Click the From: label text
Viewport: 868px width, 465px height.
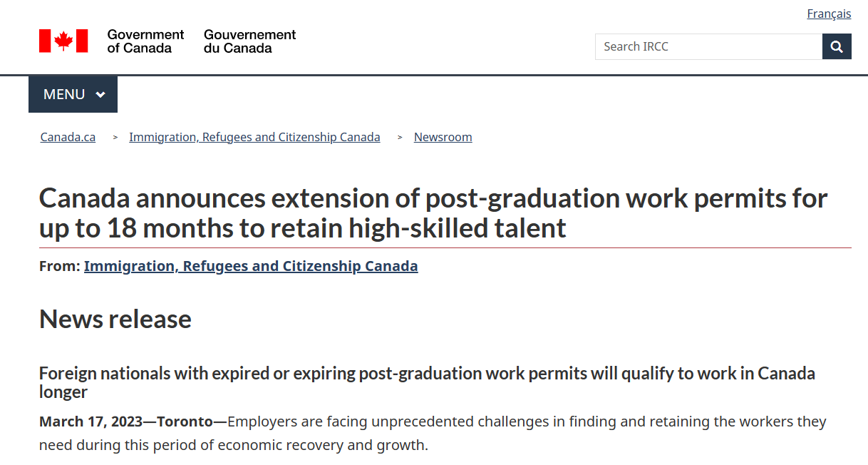pos(59,266)
